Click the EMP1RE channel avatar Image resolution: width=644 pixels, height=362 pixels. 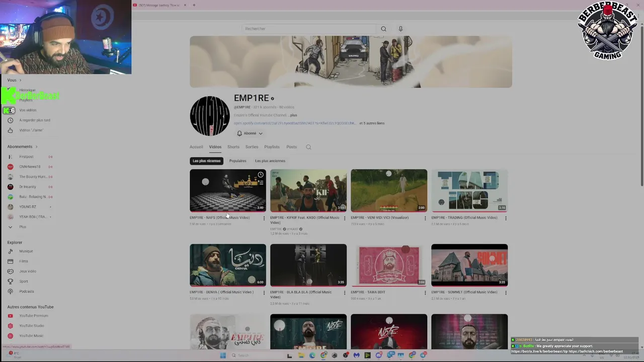coord(210,116)
